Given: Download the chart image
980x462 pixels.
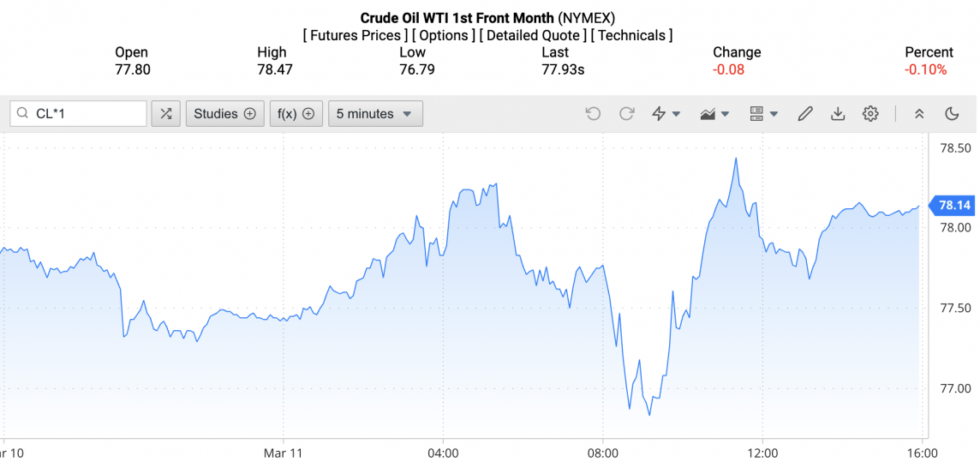Looking at the screenshot, I should point(838,114).
